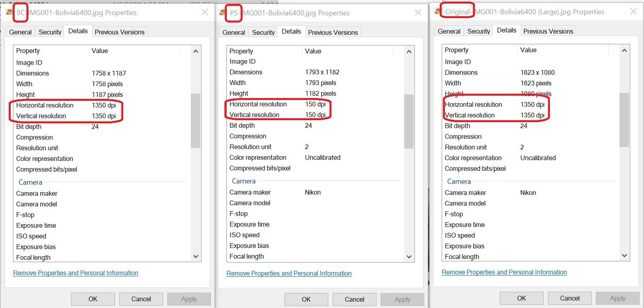Open Security tab in PS- dialog
The height and width of the screenshot is (308, 644).
pos(263,32)
